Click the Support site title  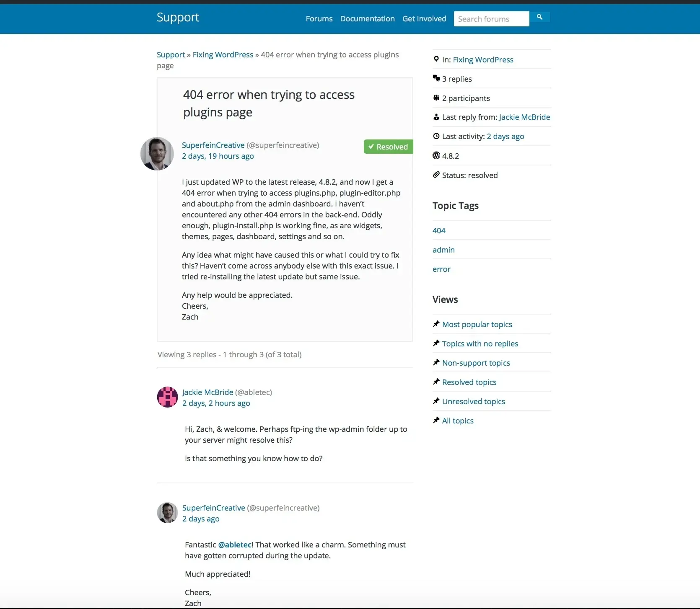coord(178,18)
